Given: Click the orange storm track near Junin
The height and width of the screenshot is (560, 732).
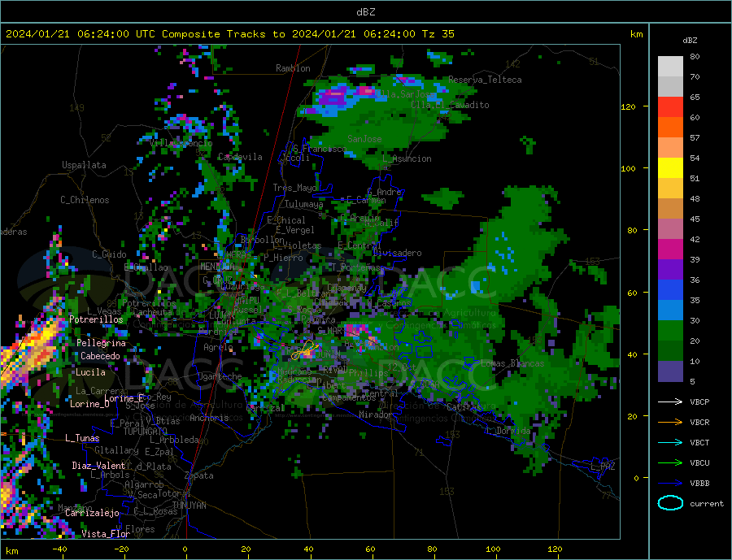Looking at the screenshot, I should pos(305,349).
